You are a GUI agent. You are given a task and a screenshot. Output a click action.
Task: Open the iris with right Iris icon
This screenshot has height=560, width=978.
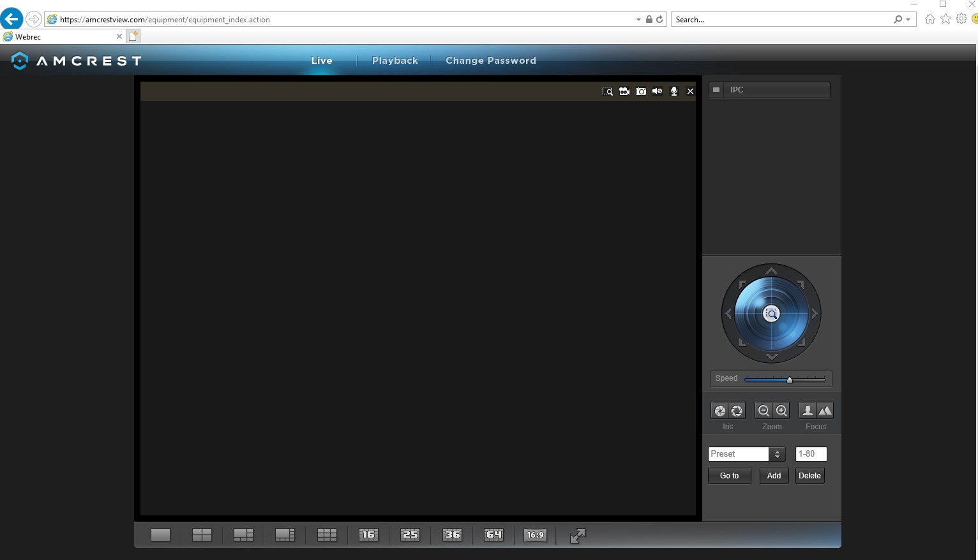(737, 411)
